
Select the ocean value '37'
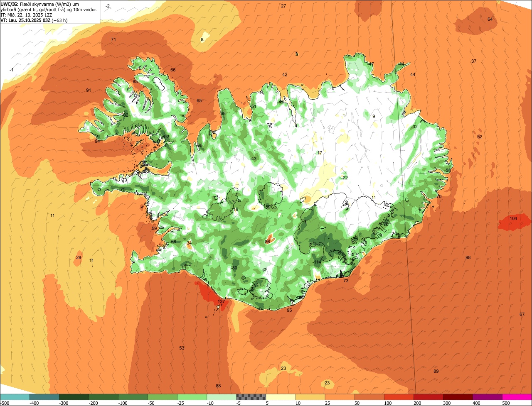474,61
